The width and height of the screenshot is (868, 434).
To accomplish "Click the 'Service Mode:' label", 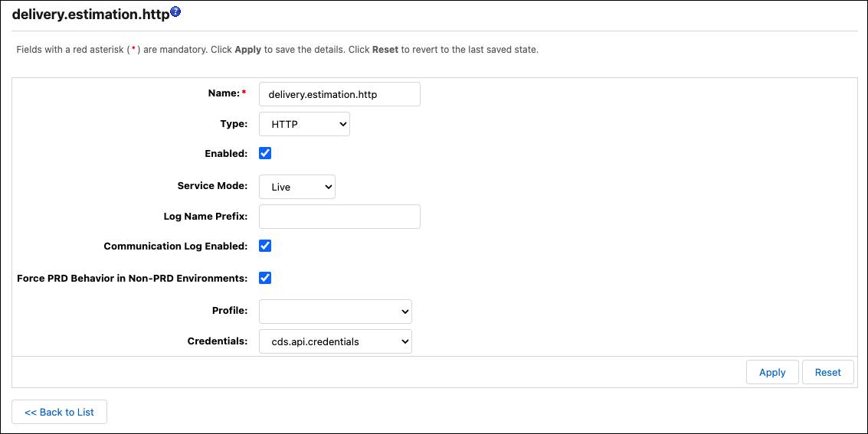I will [x=212, y=186].
